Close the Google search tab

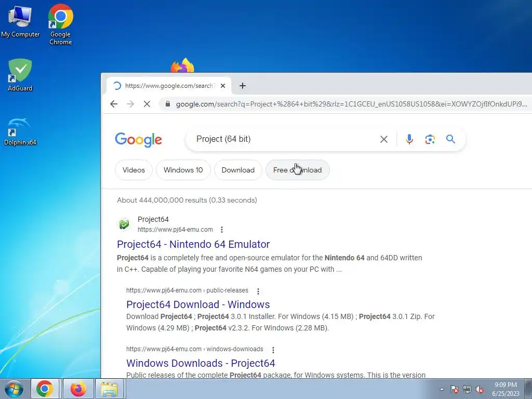coord(223,86)
